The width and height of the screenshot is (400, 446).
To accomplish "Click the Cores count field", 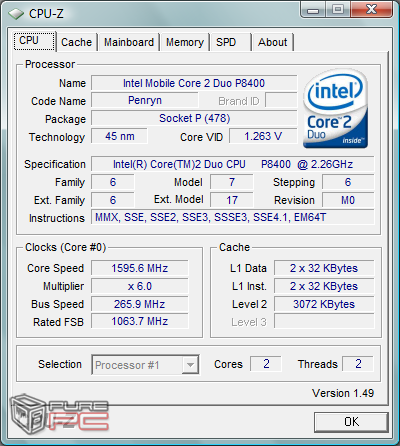I will [x=266, y=364].
